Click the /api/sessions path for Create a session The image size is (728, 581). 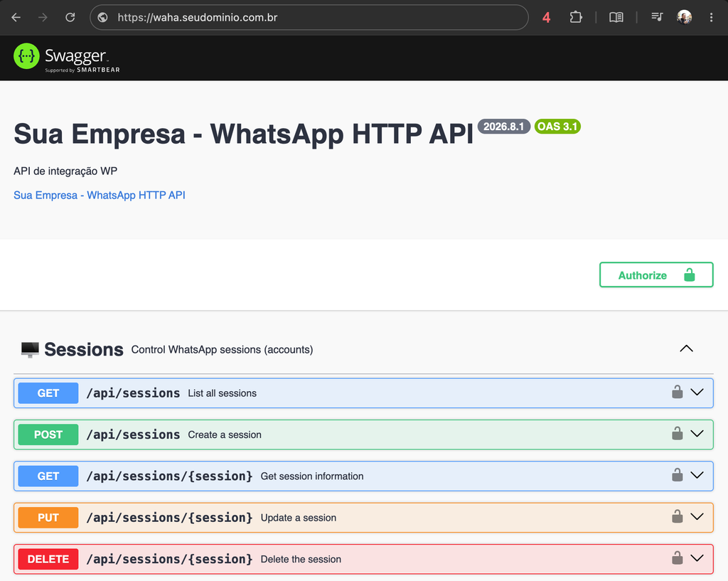(x=133, y=435)
